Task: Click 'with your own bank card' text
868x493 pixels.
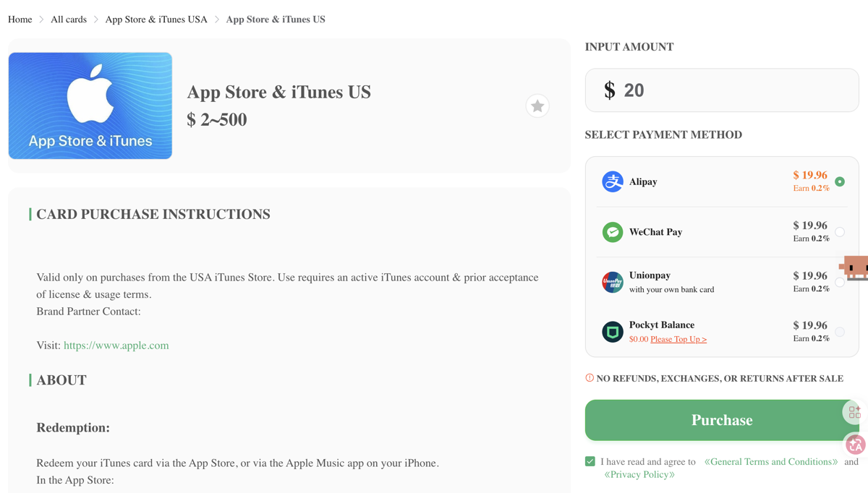Action: click(x=671, y=289)
